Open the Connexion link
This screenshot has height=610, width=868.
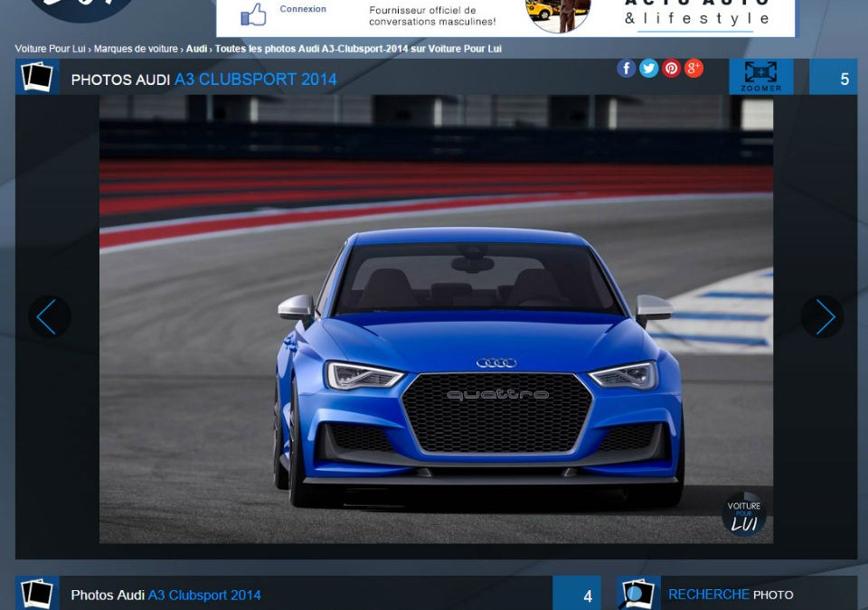pyautogui.click(x=303, y=9)
